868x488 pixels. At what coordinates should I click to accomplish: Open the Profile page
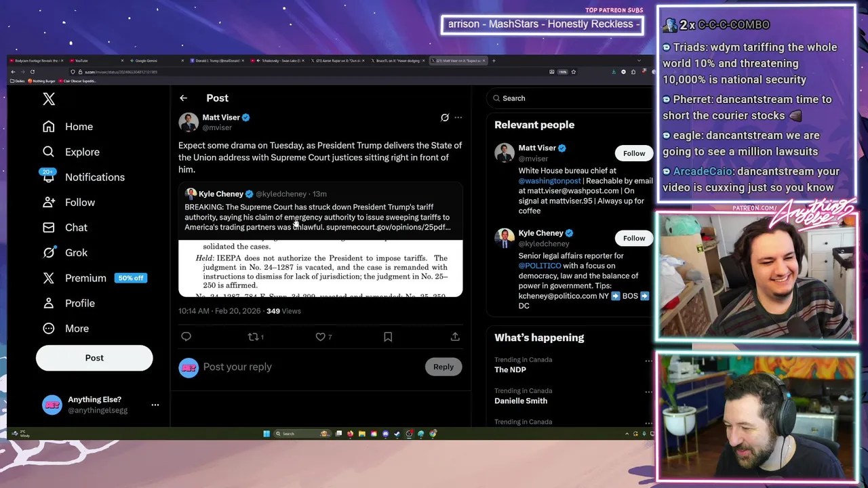(68, 303)
